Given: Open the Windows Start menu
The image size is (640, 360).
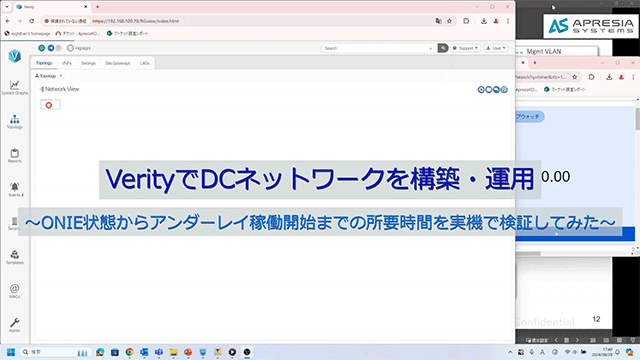Looking at the screenshot, I should tap(11, 352).
